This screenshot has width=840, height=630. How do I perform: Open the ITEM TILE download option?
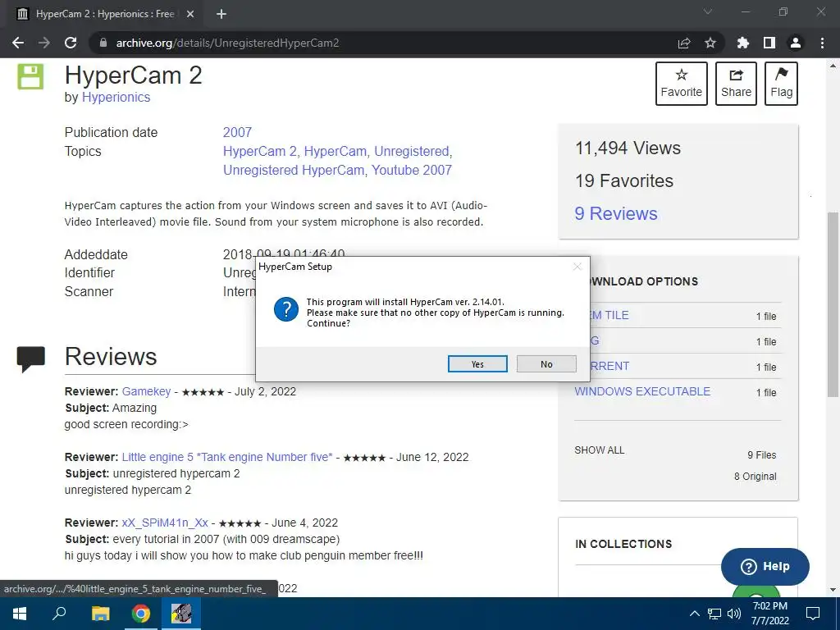click(609, 316)
